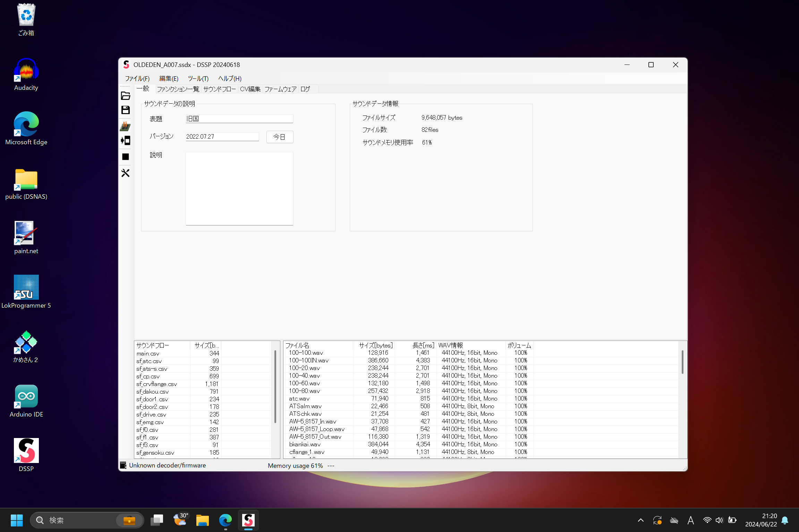Click the 今日 button
799x532 pixels.
(280, 137)
